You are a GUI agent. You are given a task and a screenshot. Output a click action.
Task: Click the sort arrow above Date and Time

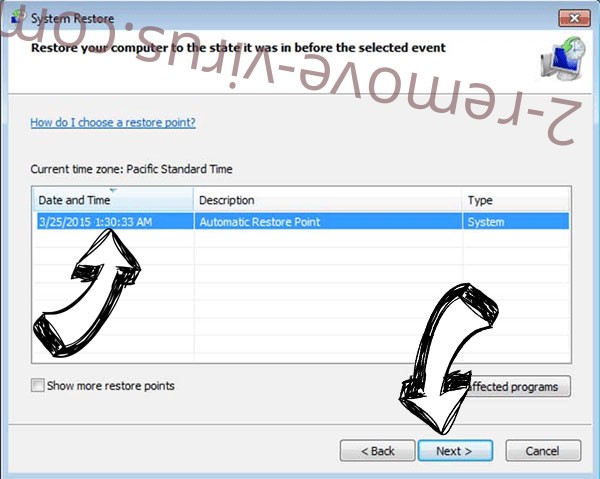click(113, 190)
